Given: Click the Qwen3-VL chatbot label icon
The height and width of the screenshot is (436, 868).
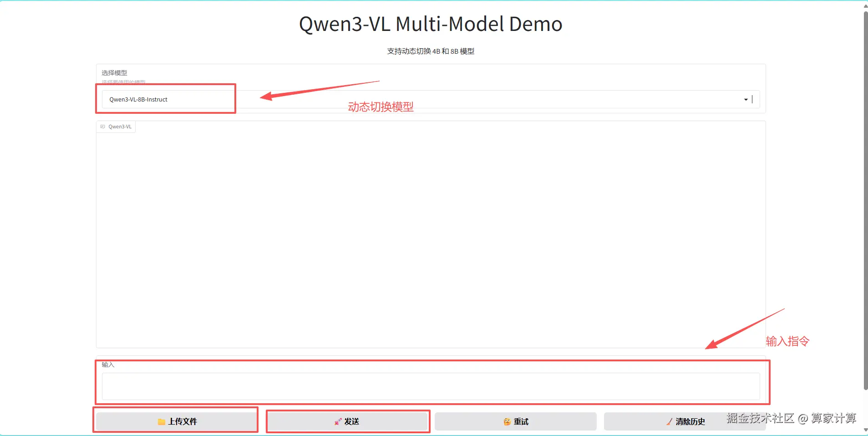Looking at the screenshot, I should [103, 127].
